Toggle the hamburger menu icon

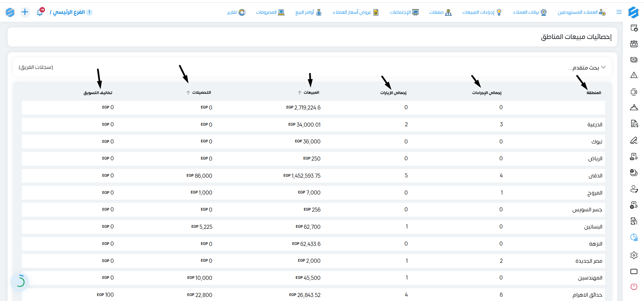pos(619,12)
